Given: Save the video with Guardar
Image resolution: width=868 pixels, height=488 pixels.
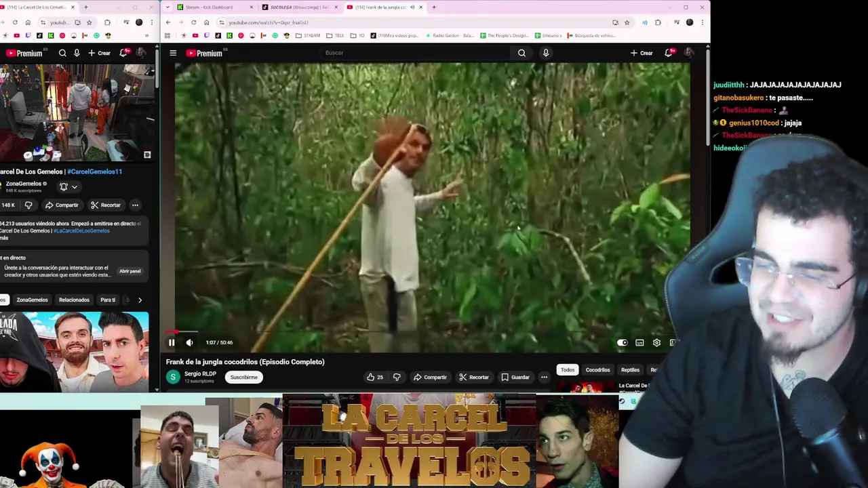Looking at the screenshot, I should pyautogui.click(x=515, y=377).
